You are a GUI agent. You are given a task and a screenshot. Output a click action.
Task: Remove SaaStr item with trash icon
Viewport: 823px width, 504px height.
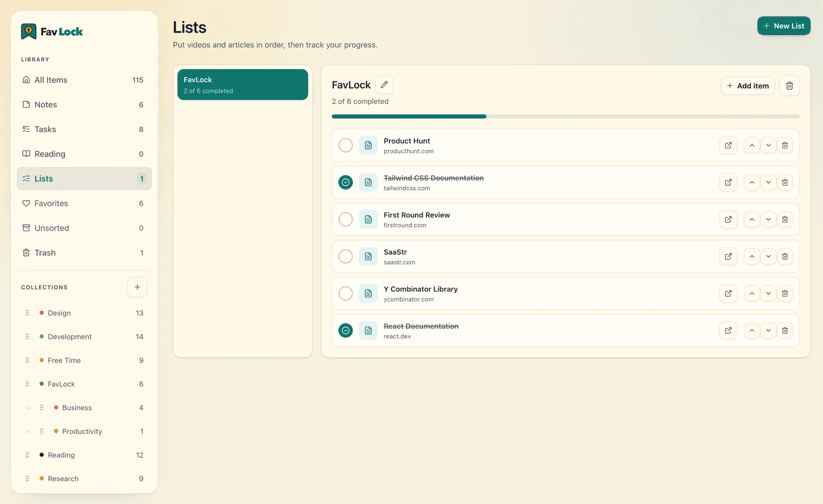tap(785, 256)
